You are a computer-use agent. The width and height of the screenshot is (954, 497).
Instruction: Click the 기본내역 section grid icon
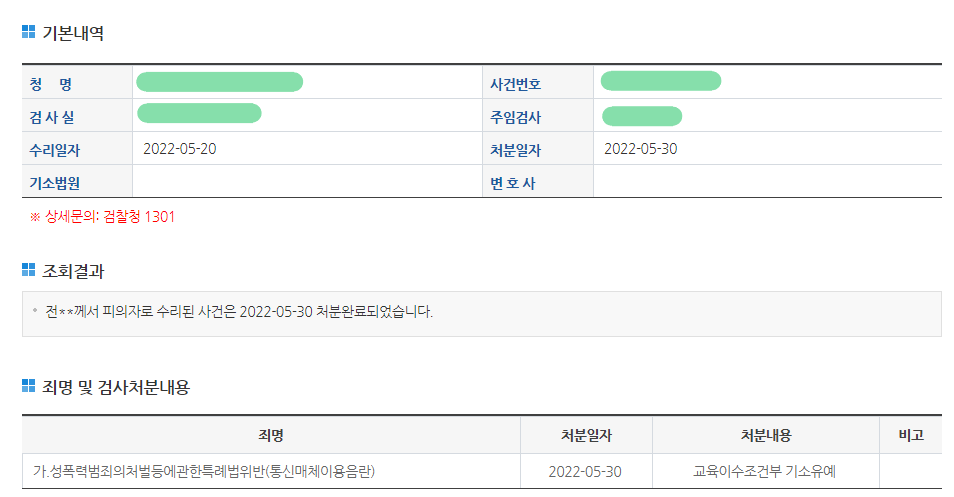28,32
